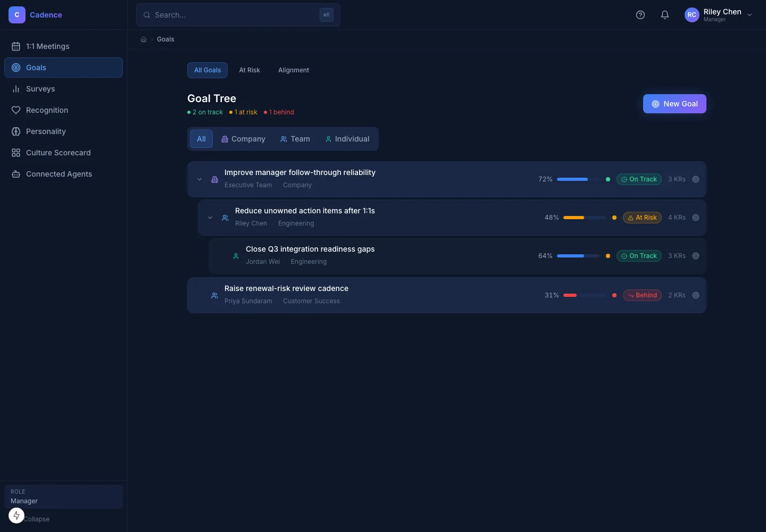Switch to the At Risk tab
Image resolution: width=766 pixels, height=532 pixels.
249,70
